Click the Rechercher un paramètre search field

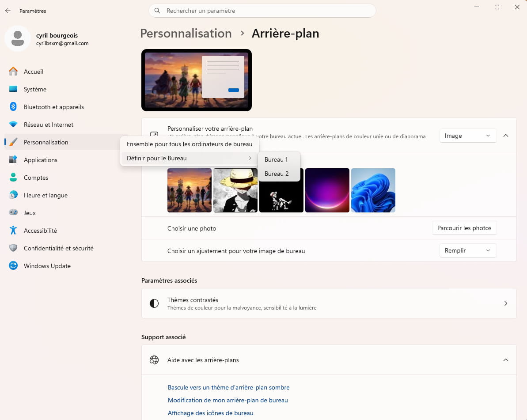[262, 11]
